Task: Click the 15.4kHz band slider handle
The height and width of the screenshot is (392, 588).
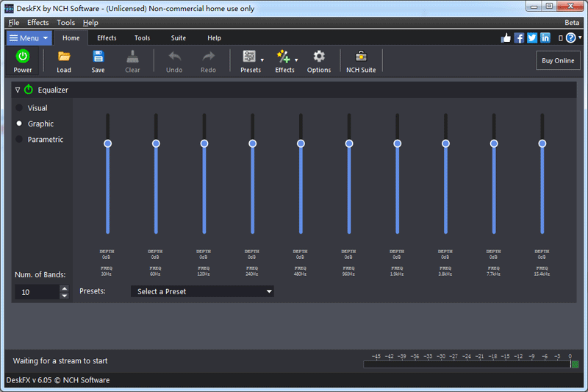Action: click(542, 143)
